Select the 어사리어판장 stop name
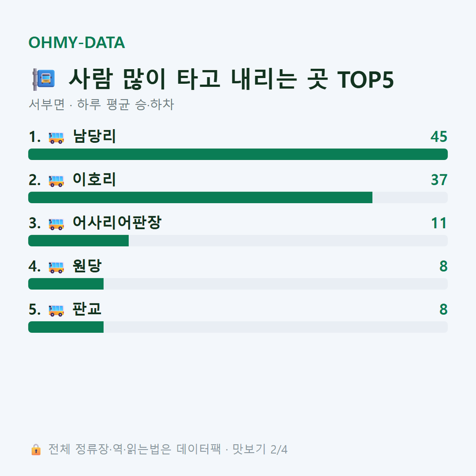Image resolution: width=476 pixels, height=476 pixels. (117, 223)
